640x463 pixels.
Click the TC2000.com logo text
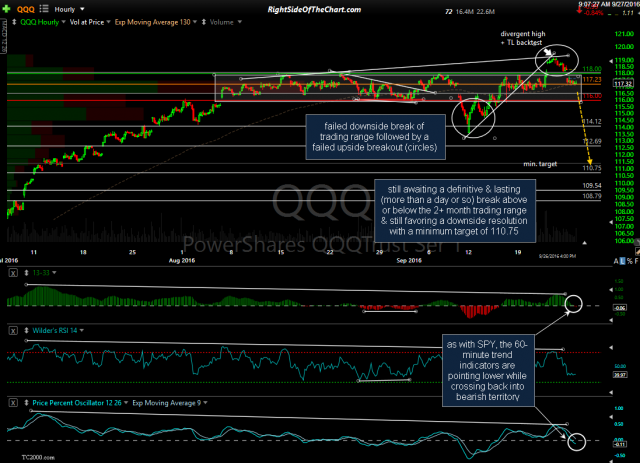point(38,457)
